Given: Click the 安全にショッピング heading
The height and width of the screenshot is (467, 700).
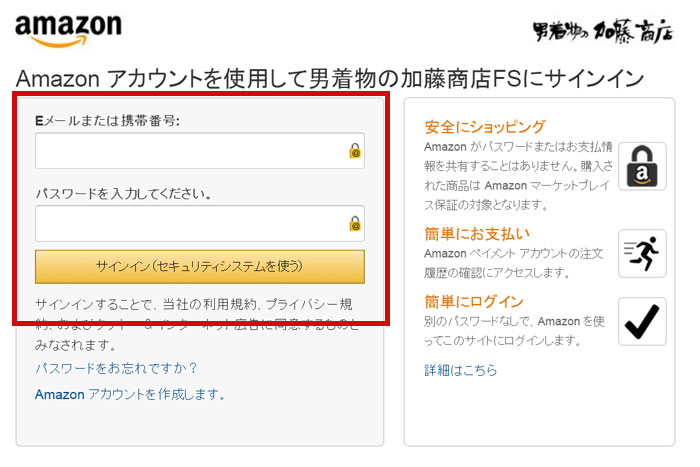Looking at the screenshot, I should point(484,127).
